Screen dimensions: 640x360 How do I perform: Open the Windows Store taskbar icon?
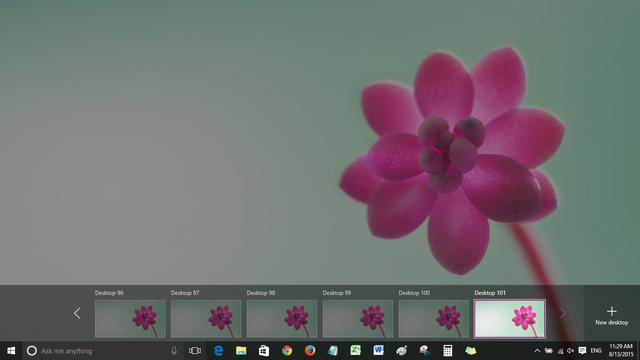(x=264, y=351)
